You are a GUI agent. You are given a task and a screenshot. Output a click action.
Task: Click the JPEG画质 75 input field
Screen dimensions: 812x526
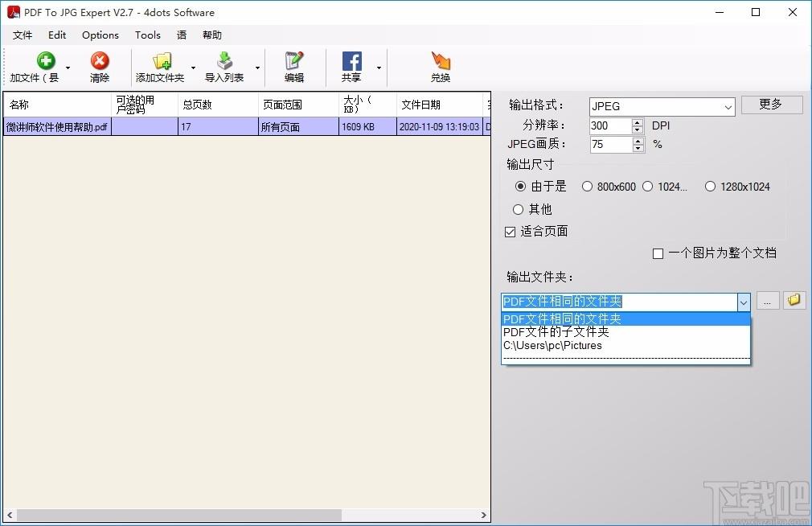pos(610,145)
